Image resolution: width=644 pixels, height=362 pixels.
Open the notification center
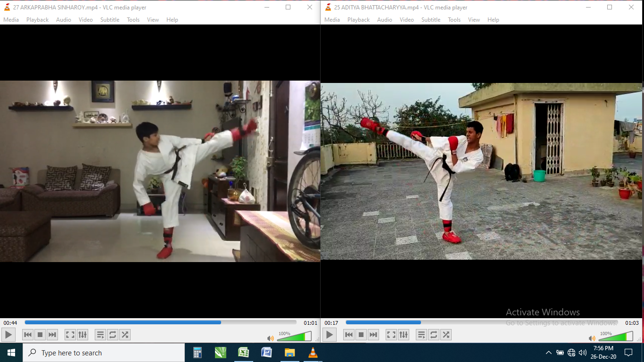click(x=628, y=353)
